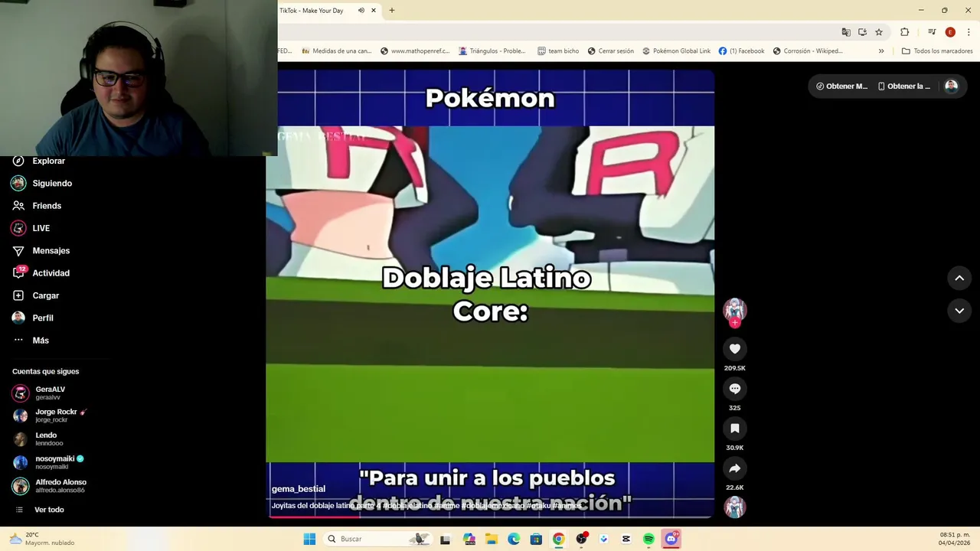Open Todos los marcadores folder
Viewport: 980px width, 551px height.
(x=937, y=51)
